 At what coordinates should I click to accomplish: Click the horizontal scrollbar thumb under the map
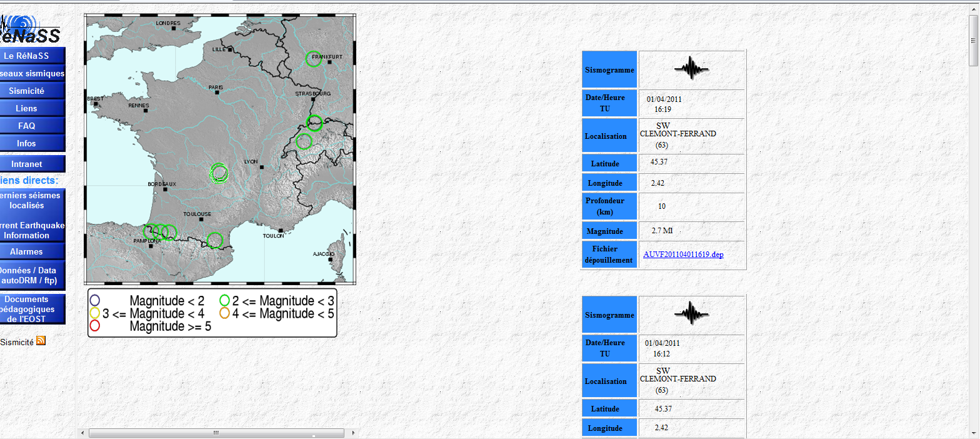point(216,433)
